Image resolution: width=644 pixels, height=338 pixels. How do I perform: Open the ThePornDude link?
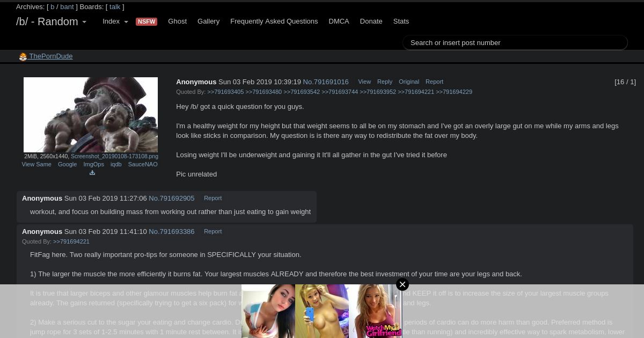pyautogui.click(x=51, y=56)
